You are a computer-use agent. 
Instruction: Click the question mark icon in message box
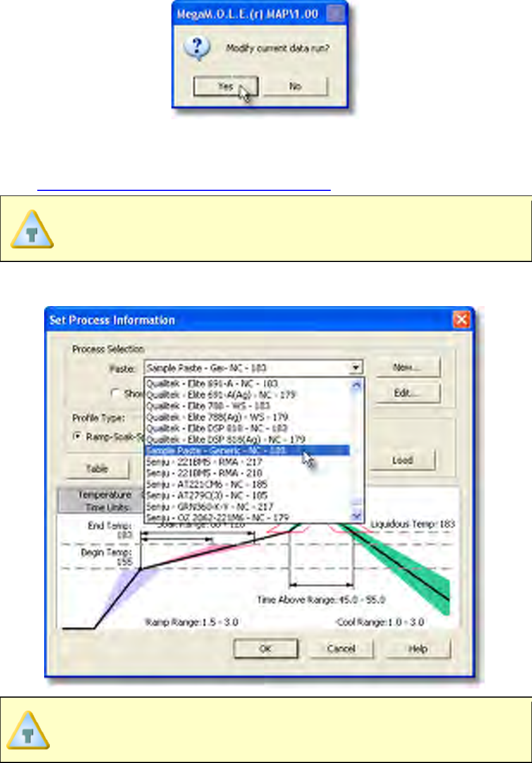197,48
